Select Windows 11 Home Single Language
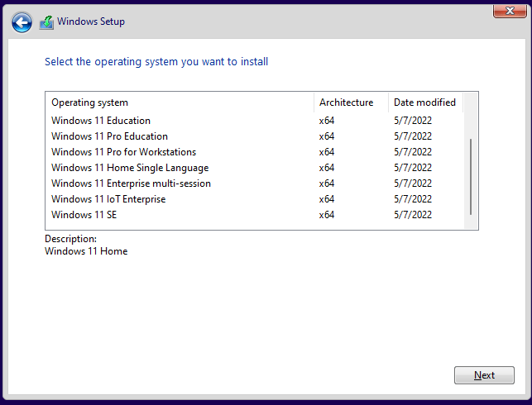The width and height of the screenshot is (532, 405). [129, 168]
